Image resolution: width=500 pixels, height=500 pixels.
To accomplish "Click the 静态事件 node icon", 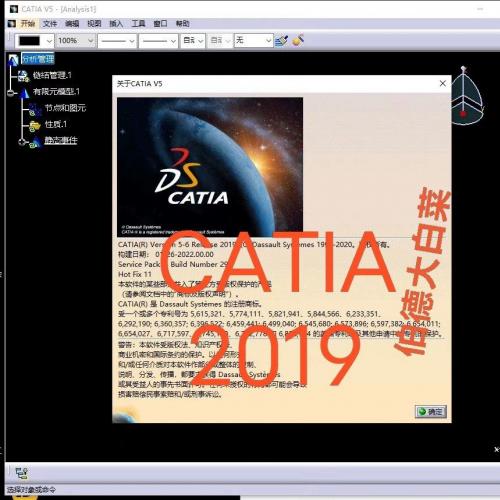I will click(35, 142).
